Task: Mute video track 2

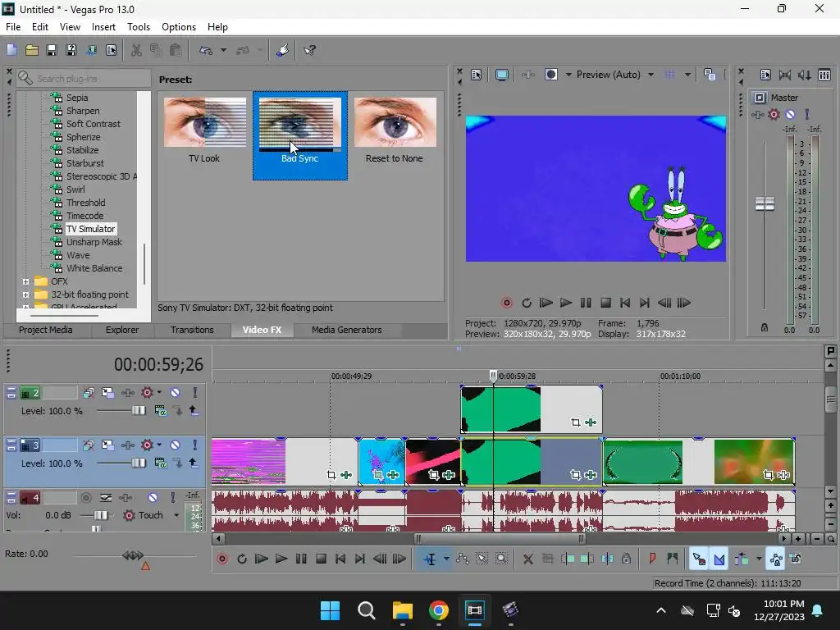Action: 176,393
